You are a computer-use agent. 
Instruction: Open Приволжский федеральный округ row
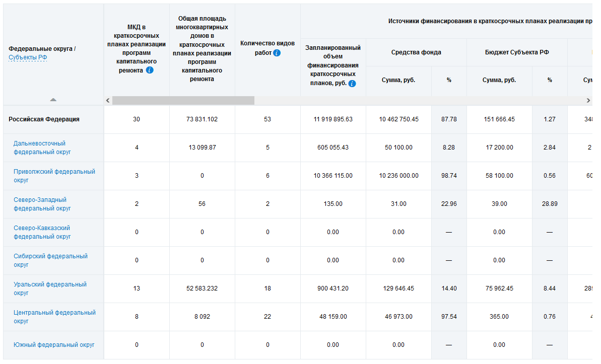point(54,176)
